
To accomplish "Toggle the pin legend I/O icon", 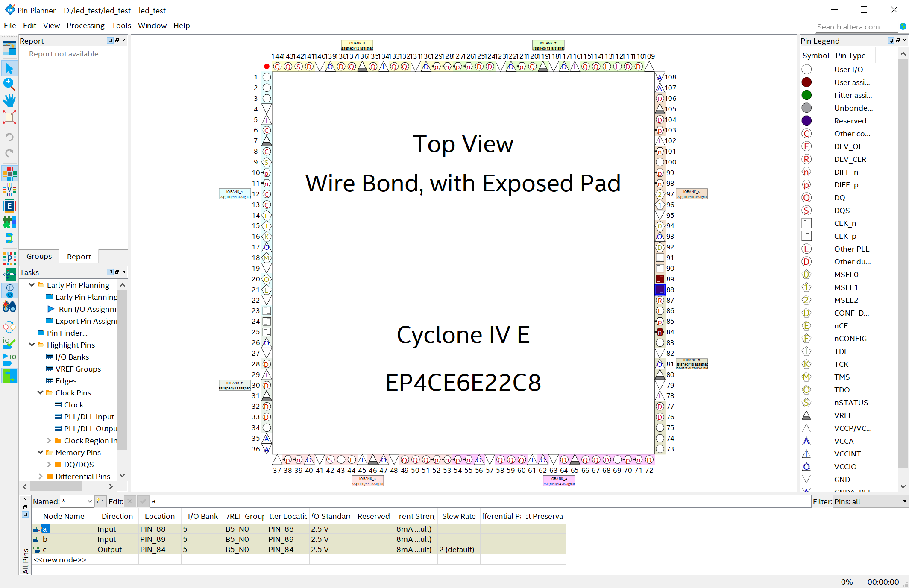I will [9, 291].
